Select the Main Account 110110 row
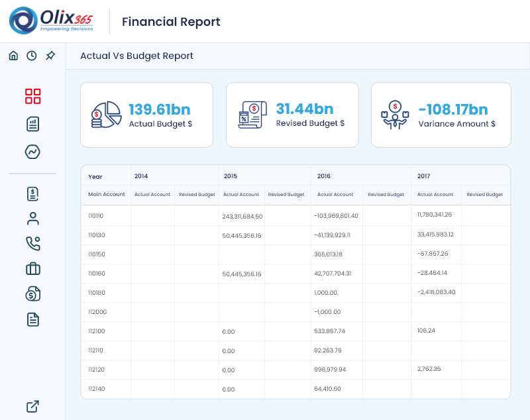Viewport: 530px width, 420px height. click(96, 215)
